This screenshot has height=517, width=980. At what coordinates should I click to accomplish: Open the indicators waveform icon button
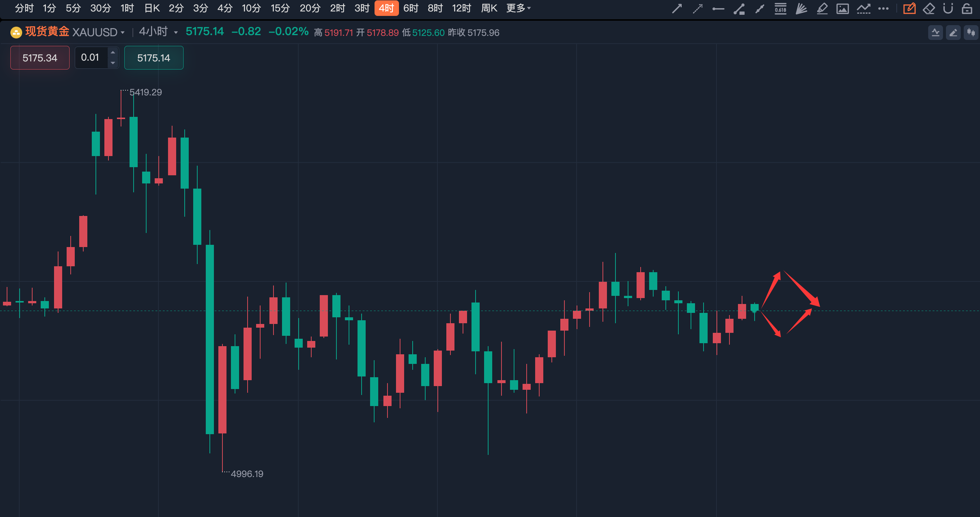(936, 33)
